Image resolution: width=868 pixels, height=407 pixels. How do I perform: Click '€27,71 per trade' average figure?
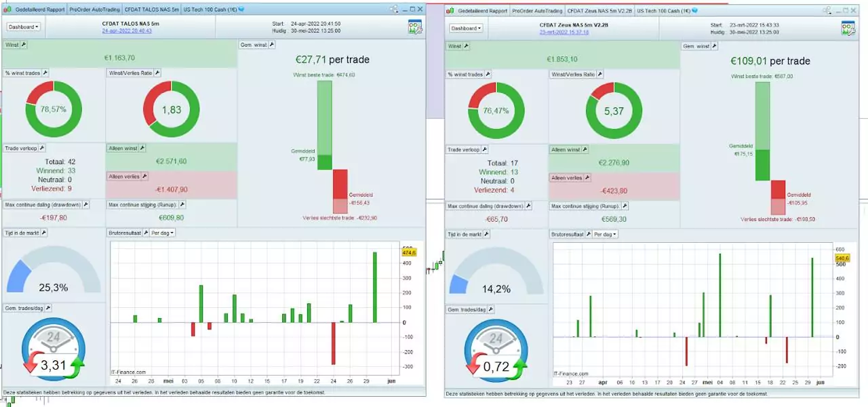pos(332,60)
